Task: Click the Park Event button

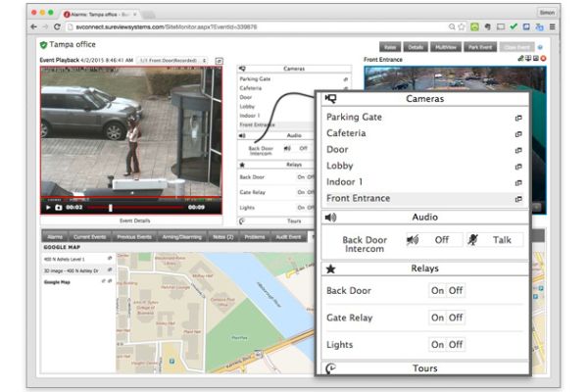Action: point(480,47)
